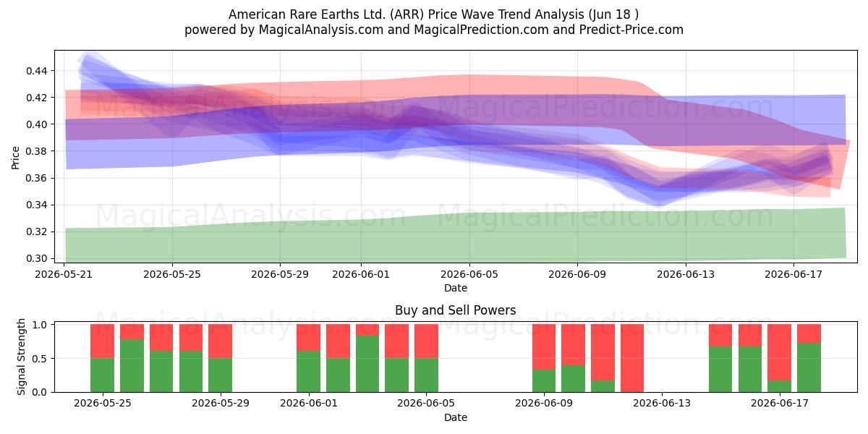The height and width of the screenshot is (434, 868).
Task: Click the 2026-06-17 tick in Buy and Sell Powers chart
Action: click(x=780, y=404)
